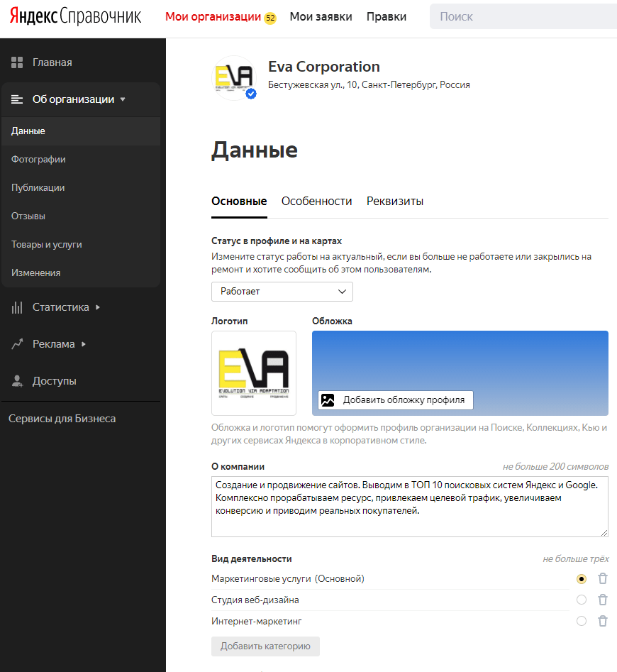Click the Добавить обложку профиля button
617x672 pixels.
pos(395,400)
